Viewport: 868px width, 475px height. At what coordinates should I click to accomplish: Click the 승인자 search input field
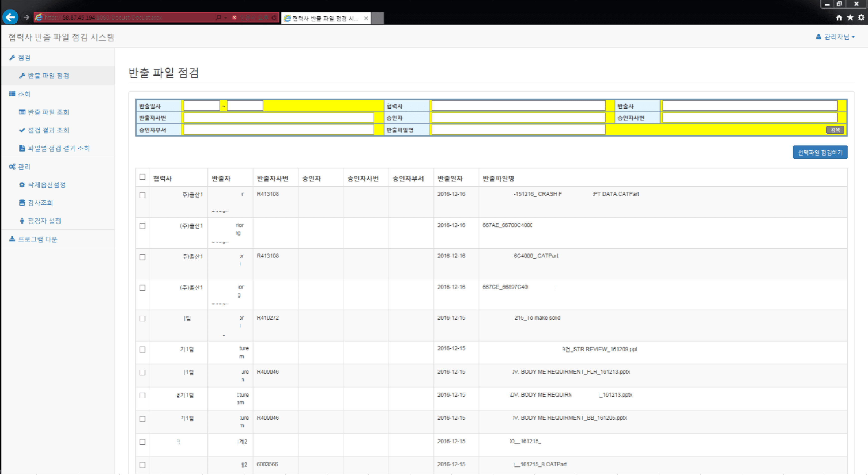pyautogui.click(x=518, y=118)
